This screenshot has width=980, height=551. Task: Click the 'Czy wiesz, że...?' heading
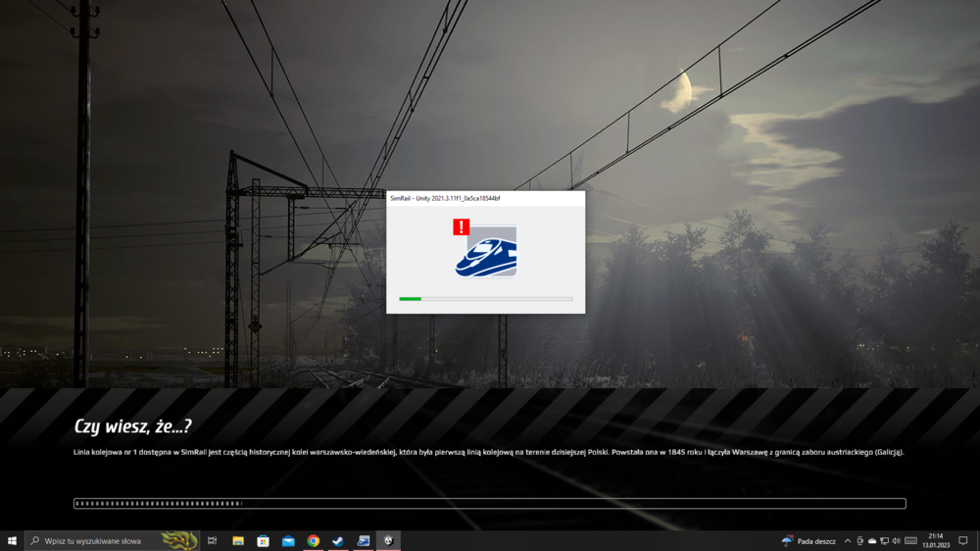132,426
